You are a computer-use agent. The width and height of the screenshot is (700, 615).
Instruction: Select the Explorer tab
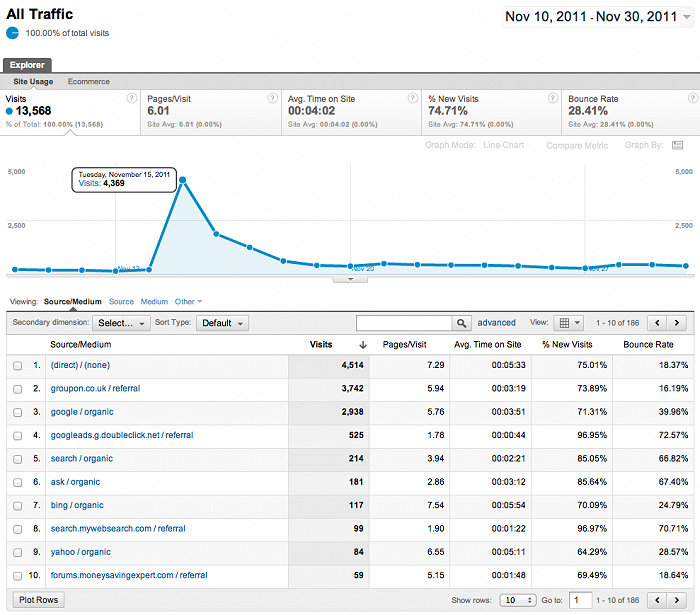27,65
